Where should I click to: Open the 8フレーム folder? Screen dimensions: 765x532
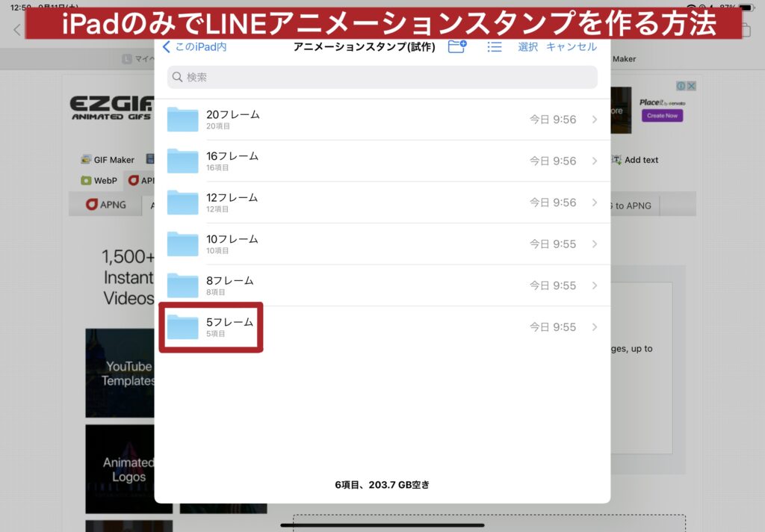(382, 285)
